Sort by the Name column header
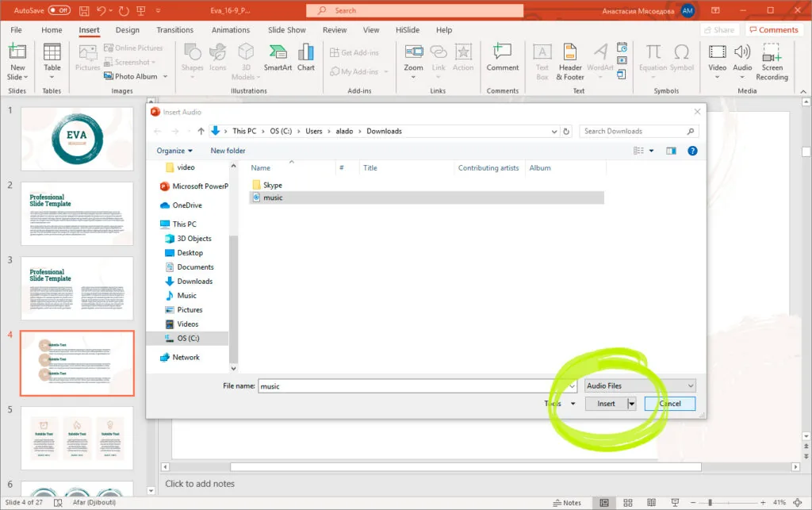Viewport: 812px width, 510px height. (260, 168)
